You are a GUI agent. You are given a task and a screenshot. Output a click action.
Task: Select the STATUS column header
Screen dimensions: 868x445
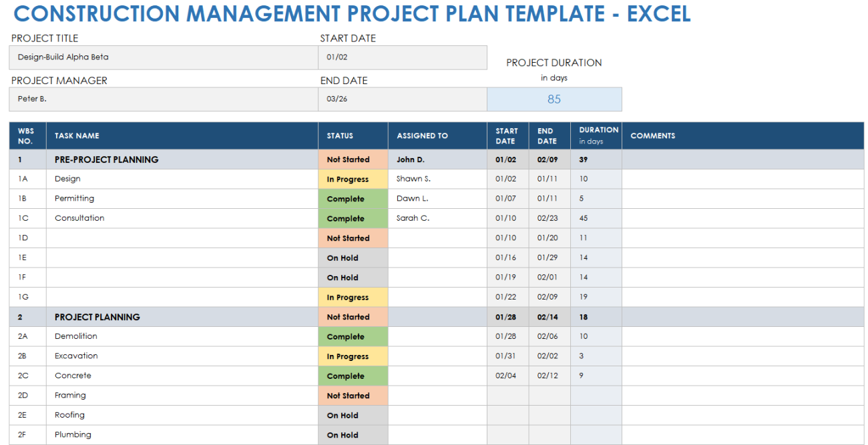tap(353, 135)
